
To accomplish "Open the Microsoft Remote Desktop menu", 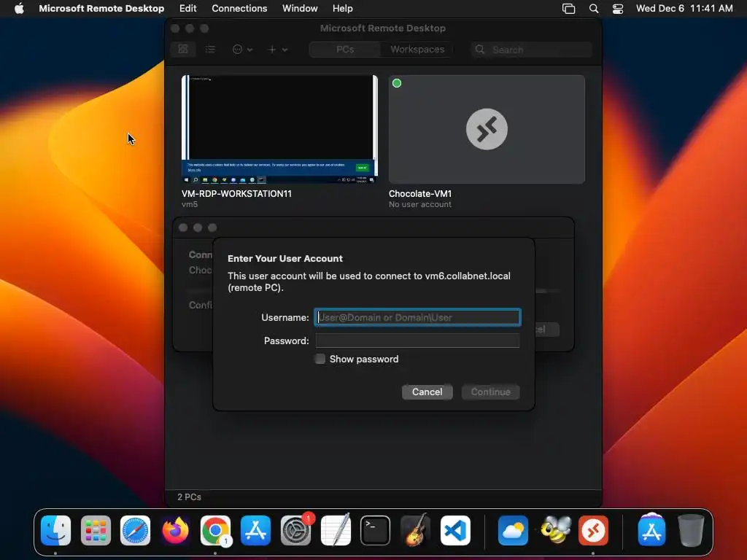I will (x=101, y=8).
